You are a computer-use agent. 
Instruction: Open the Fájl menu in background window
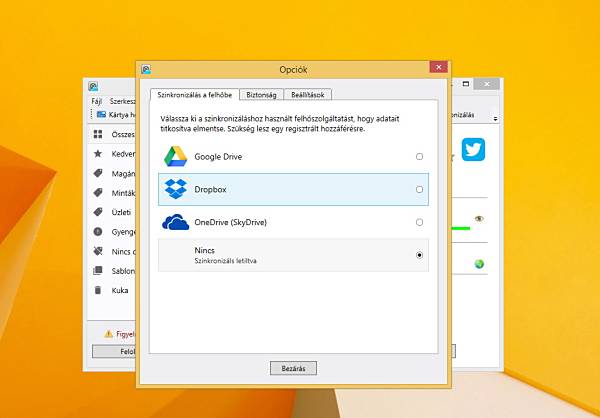pyautogui.click(x=96, y=102)
